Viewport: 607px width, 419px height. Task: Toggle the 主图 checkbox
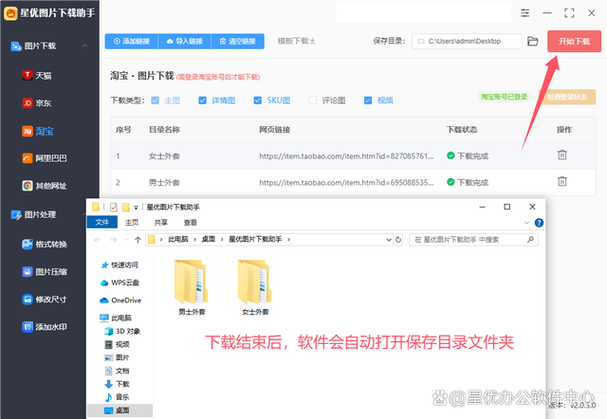click(x=155, y=100)
